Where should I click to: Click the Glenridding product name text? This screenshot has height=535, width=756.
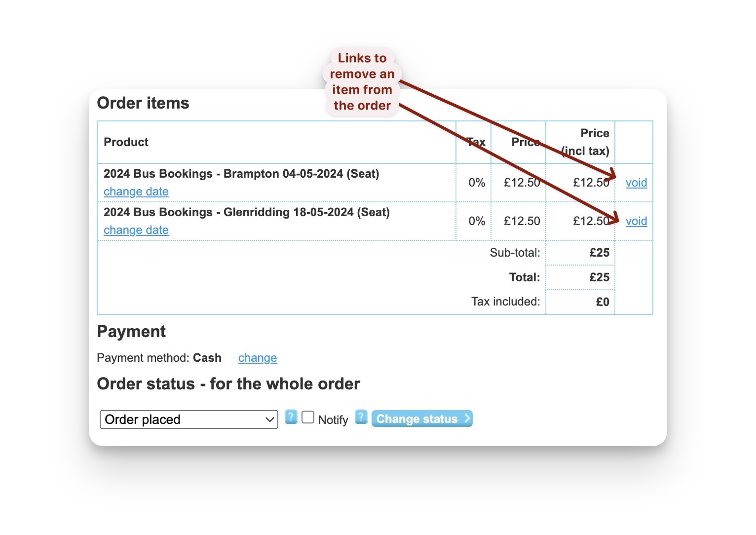pos(246,212)
